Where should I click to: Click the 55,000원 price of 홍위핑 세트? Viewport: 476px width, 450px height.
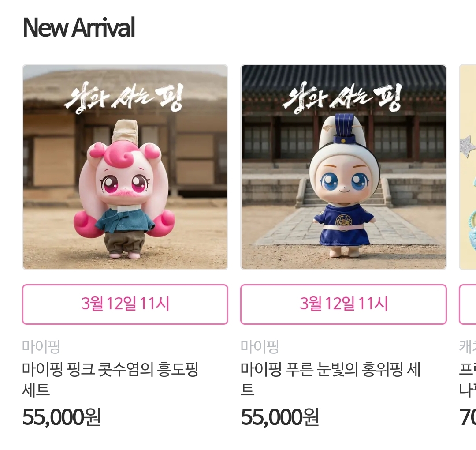279,417
